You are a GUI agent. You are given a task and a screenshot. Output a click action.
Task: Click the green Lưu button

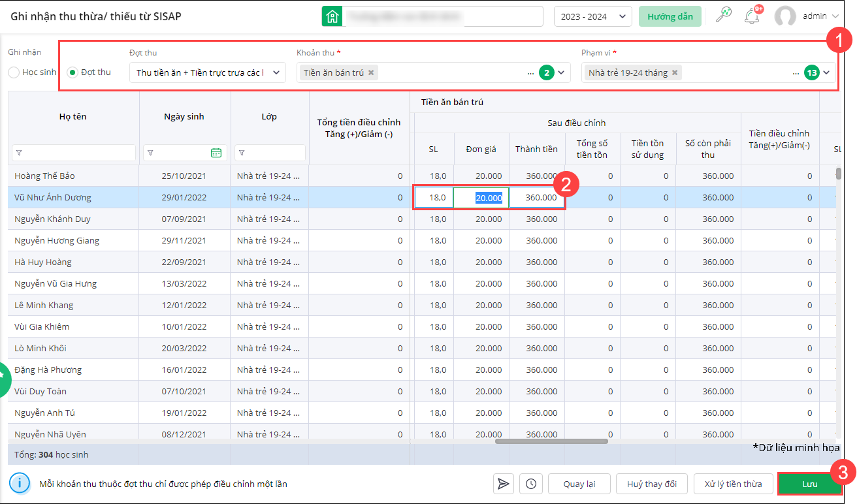[x=809, y=484]
